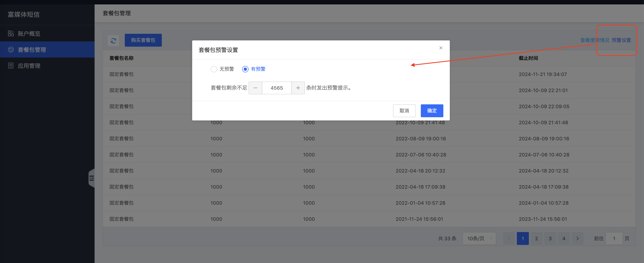
Task: Click the deadline 2023-11-24 15:56:01
Action: click(x=543, y=219)
